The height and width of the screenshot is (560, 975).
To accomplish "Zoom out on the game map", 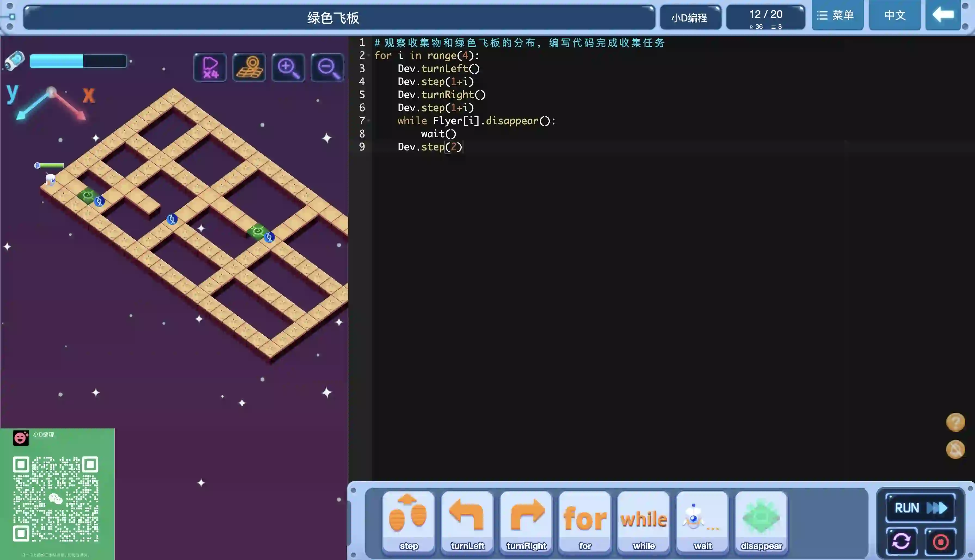I will [328, 68].
